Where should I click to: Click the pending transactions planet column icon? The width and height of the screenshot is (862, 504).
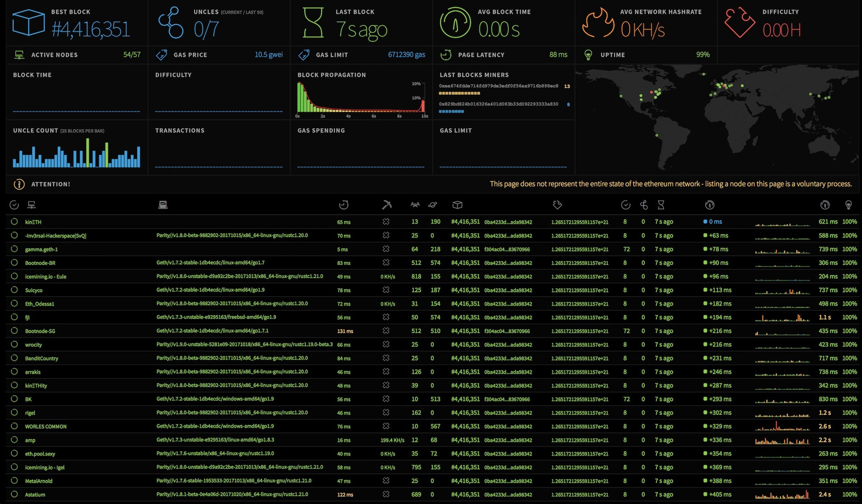[433, 205]
